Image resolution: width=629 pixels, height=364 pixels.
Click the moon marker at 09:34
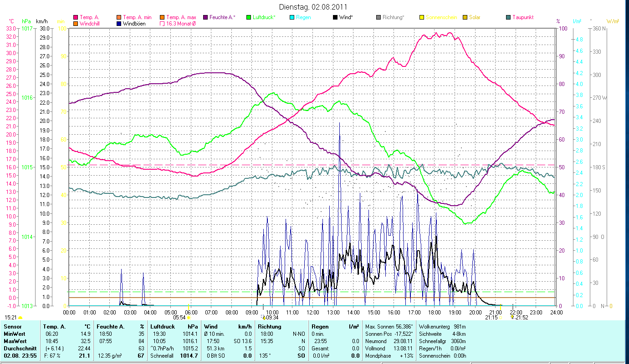(x=263, y=317)
